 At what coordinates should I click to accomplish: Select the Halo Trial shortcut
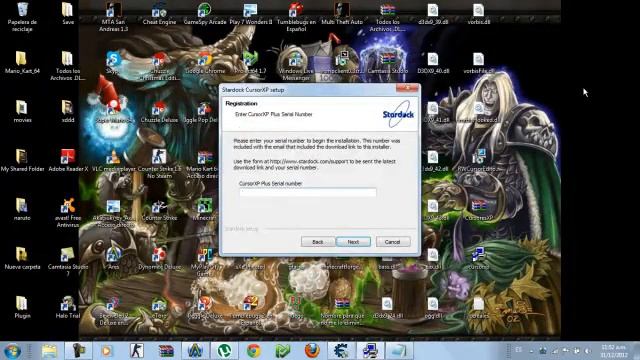click(68, 307)
